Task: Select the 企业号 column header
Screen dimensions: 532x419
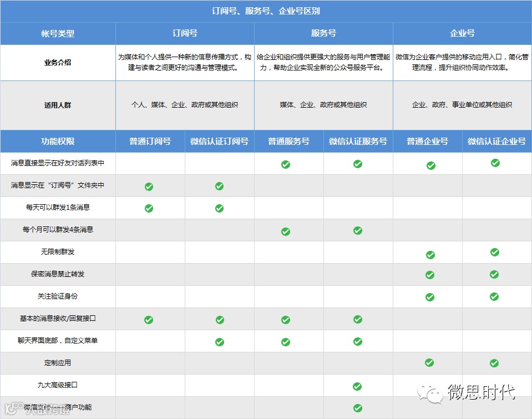Action: point(462,33)
